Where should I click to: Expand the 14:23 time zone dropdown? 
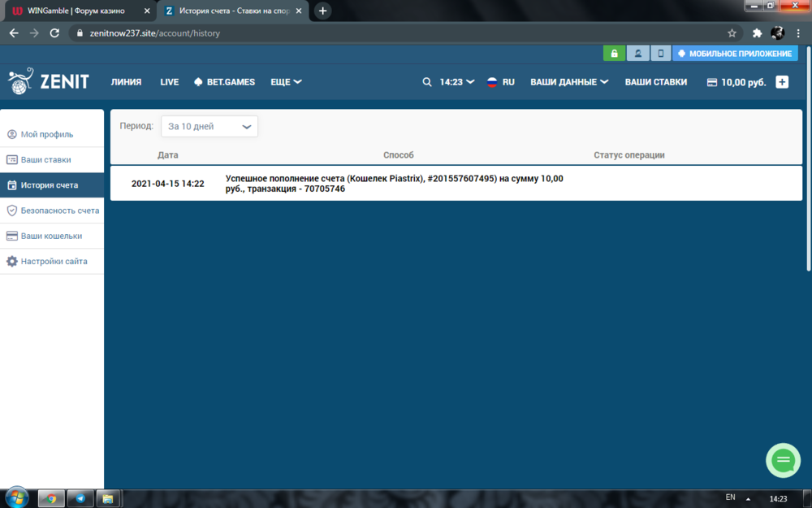pyautogui.click(x=457, y=82)
